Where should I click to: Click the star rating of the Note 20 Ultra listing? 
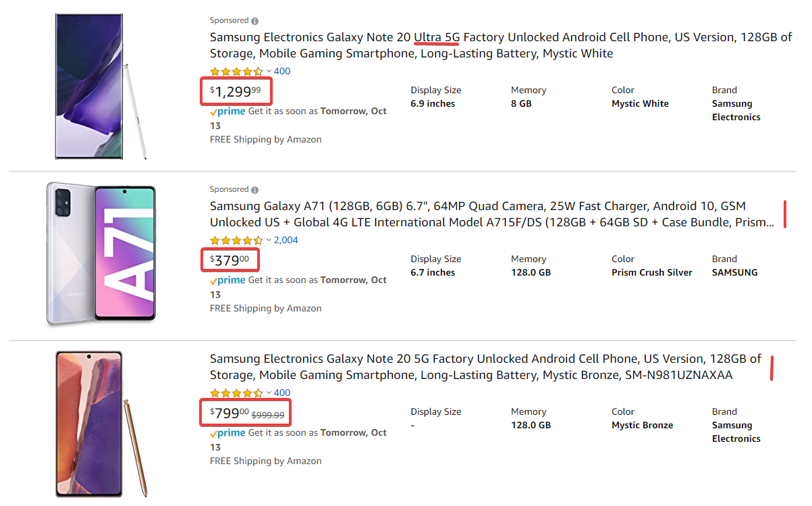point(236,72)
